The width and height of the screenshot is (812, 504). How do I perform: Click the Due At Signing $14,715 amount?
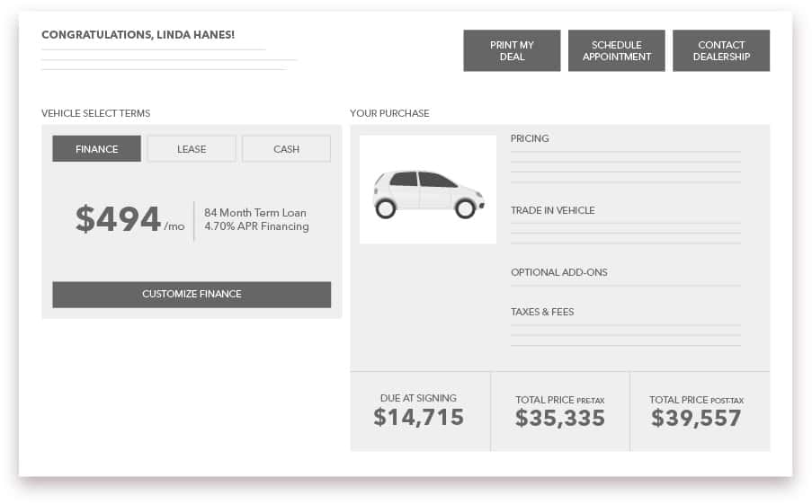[418, 417]
